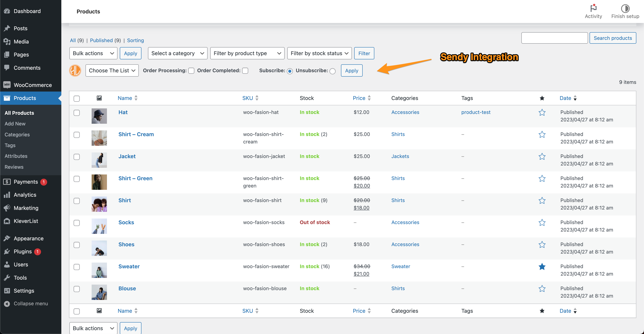
Task: Open the top Bulk actions dropdown
Action: click(x=93, y=53)
